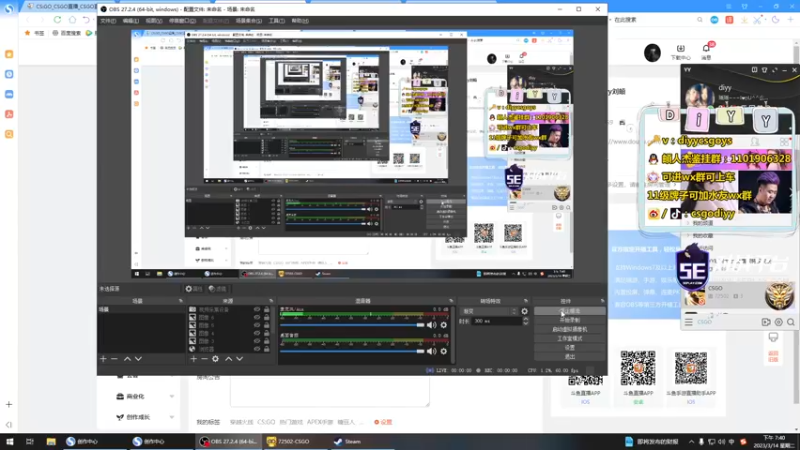Open the 工具 menu in OBS

pos(277,21)
